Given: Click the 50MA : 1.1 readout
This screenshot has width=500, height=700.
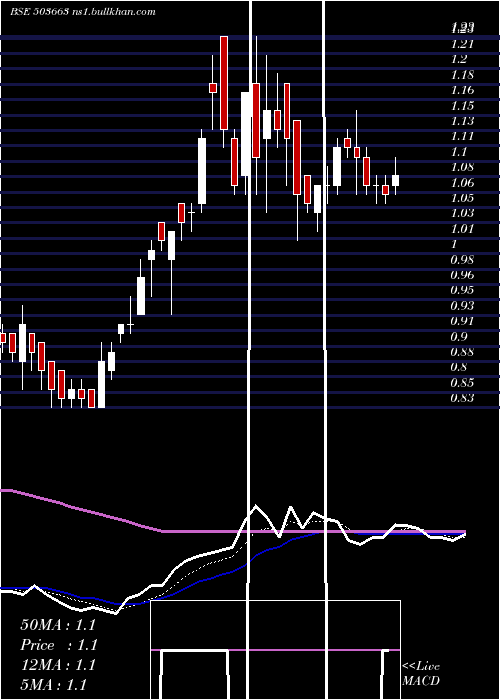Looking at the screenshot, I should (x=58, y=625).
